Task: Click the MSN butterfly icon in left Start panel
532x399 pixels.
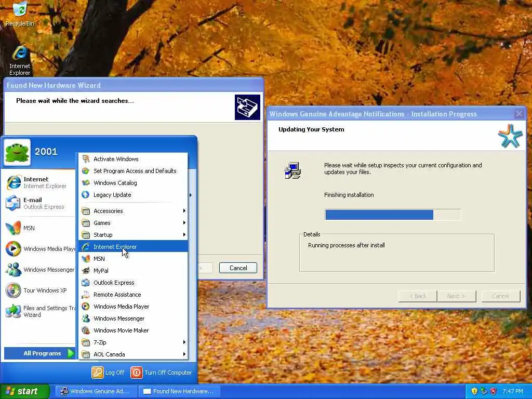Action: click(x=13, y=228)
